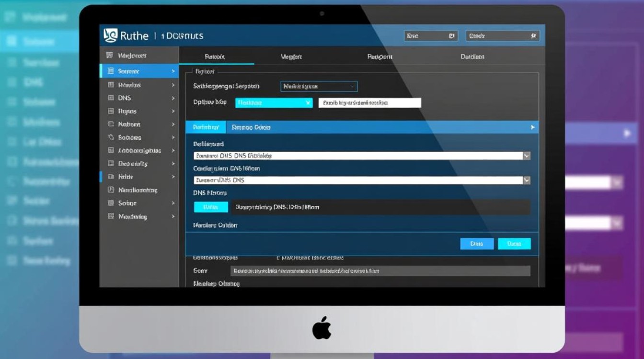Viewport: 644px width, 359px height.
Task: Open the second white DNS dropdown arrow
Action: (527, 180)
